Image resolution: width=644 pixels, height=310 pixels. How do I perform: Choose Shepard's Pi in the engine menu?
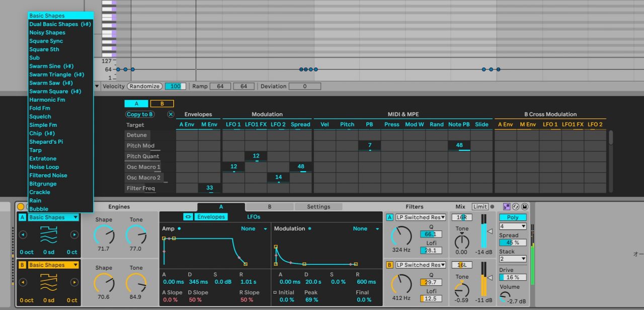[46, 142]
